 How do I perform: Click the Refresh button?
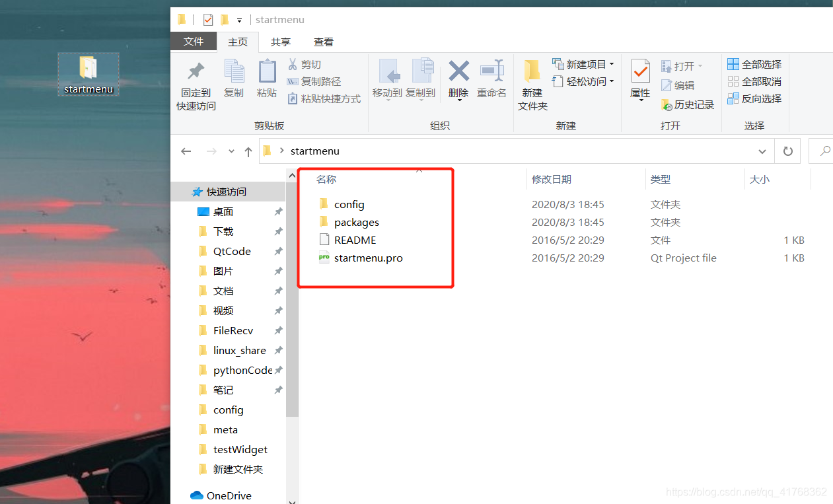[787, 151]
